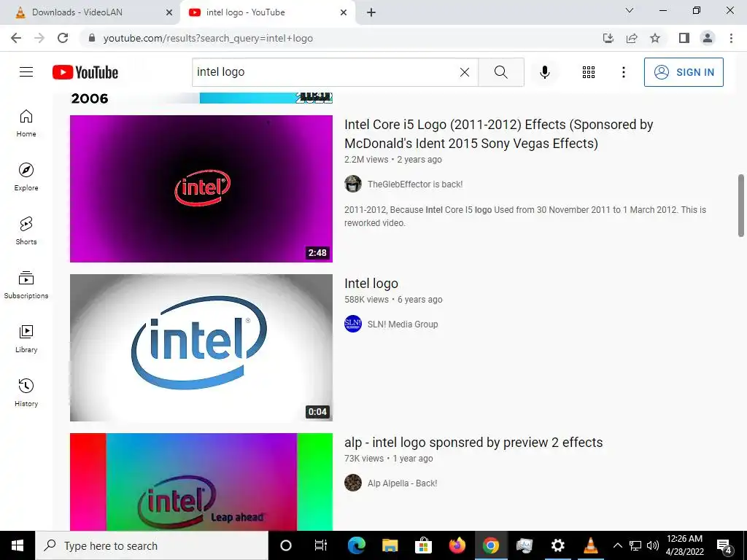Click the '588K views' text

pyautogui.click(x=367, y=300)
